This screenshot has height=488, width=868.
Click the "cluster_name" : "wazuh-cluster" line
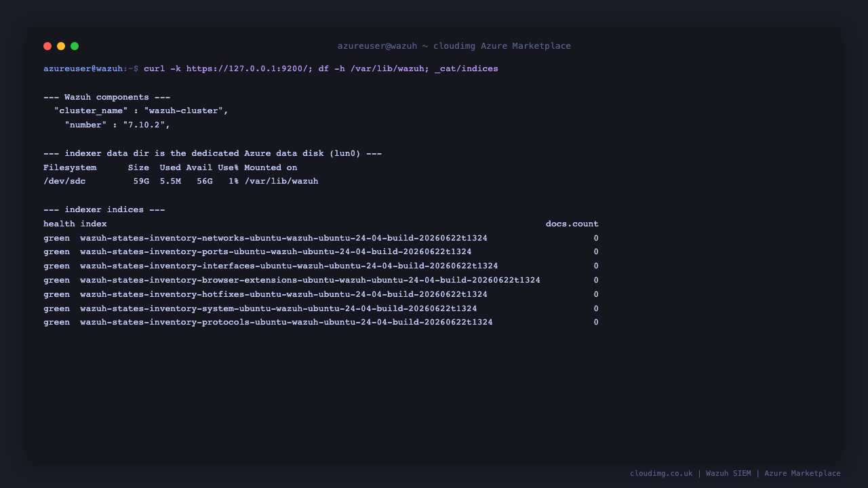(142, 111)
